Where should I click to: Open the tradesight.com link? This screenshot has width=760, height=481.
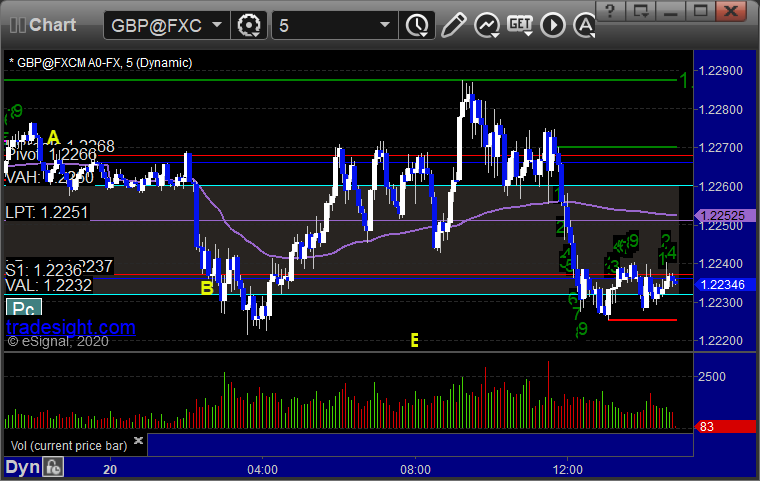(71, 327)
